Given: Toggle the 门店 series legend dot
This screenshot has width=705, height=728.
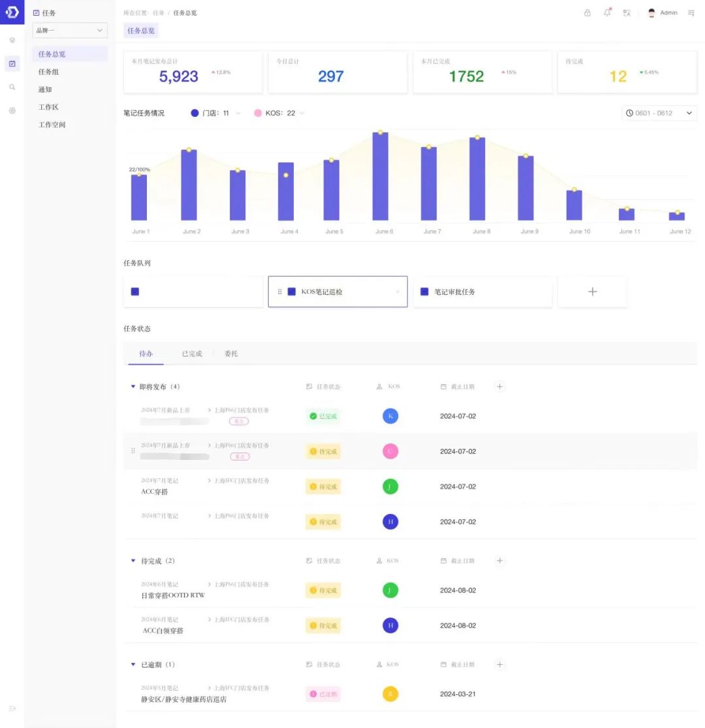Looking at the screenshot, I should coord(195,113).
